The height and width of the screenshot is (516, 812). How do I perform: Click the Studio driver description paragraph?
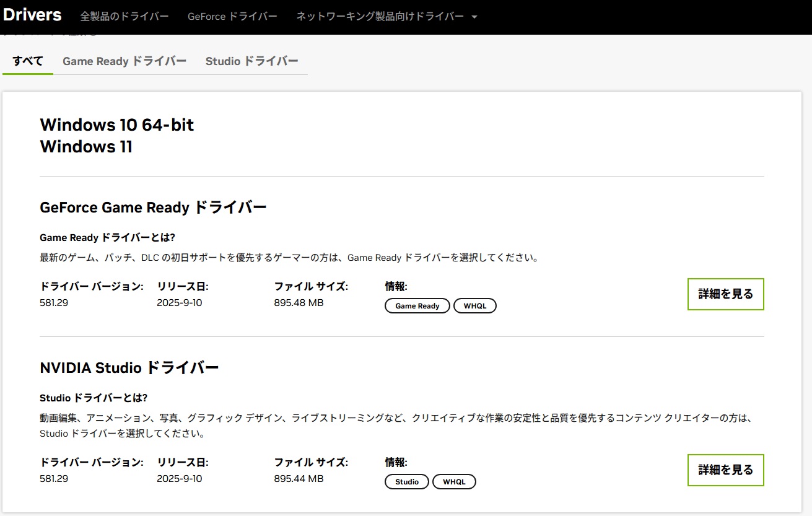tap(396, 426)
